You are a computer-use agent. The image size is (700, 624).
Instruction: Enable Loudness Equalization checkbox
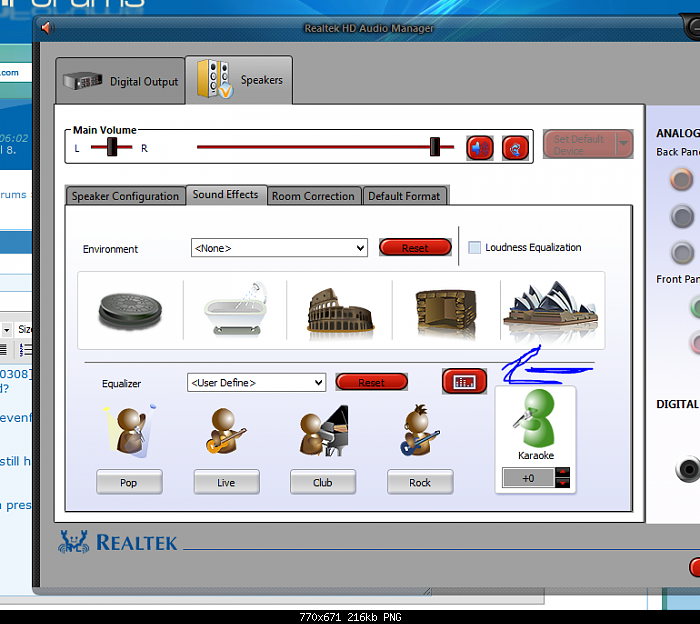(x=475, y=247)
